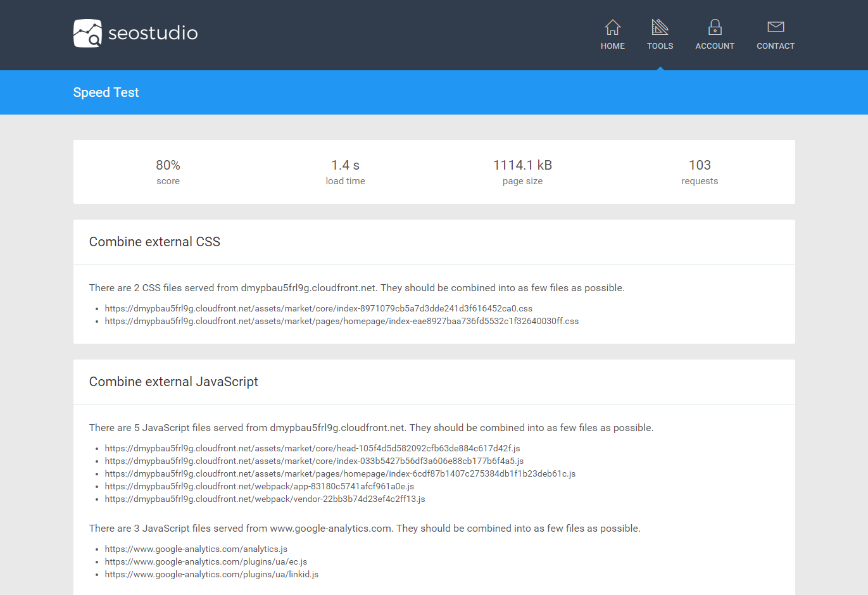Go to HOME menu label
868x595 pixels.
point(612,46)
